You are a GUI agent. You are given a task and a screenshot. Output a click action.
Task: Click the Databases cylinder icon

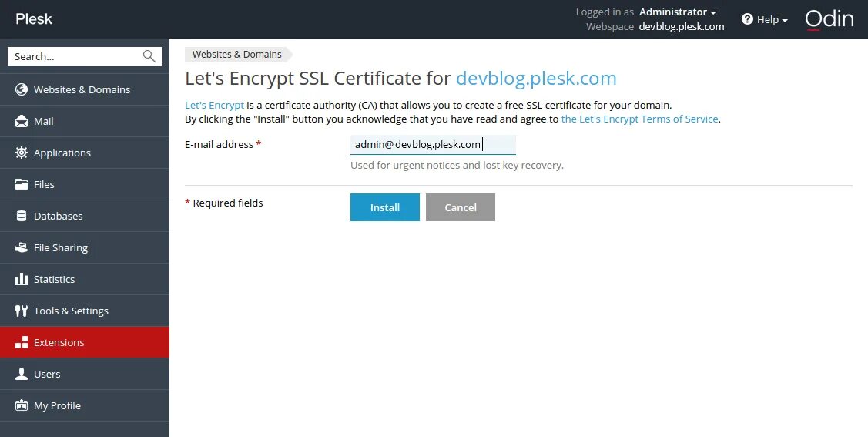click(22, 216)
